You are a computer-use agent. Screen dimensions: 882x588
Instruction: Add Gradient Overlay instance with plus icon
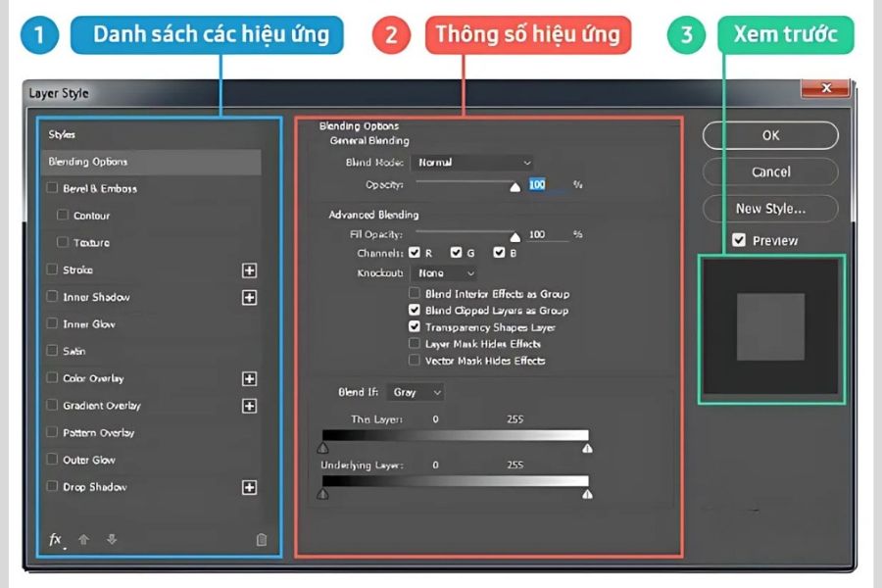[x=249, y=406]
